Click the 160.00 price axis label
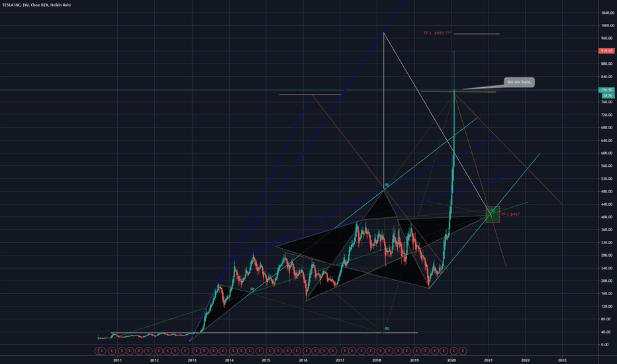 (607, 294)
